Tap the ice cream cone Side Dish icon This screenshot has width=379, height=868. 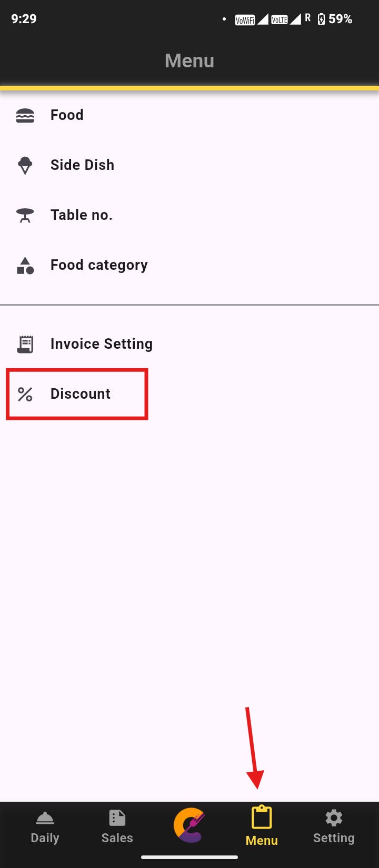point(25,165)
